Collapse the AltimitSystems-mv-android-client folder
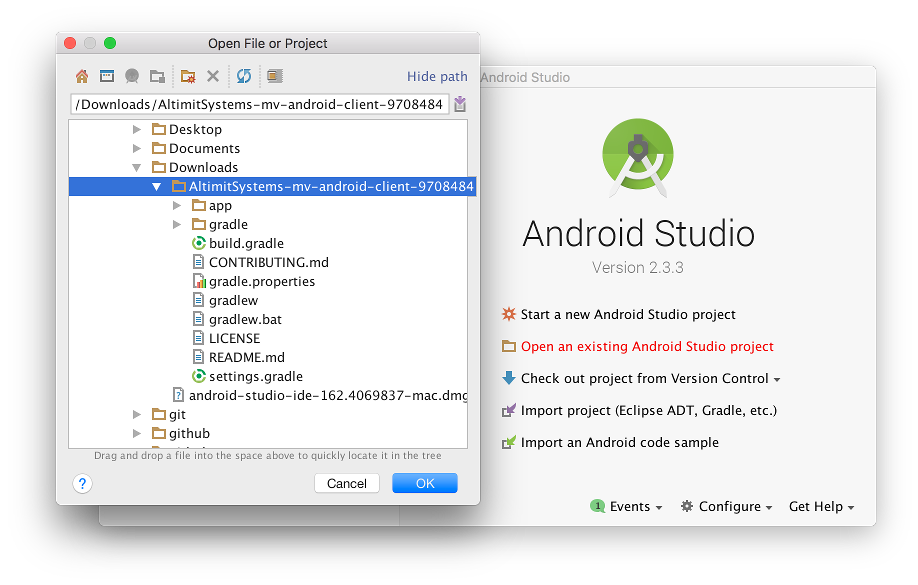918x585 pixels. click(x=156, y=187)
